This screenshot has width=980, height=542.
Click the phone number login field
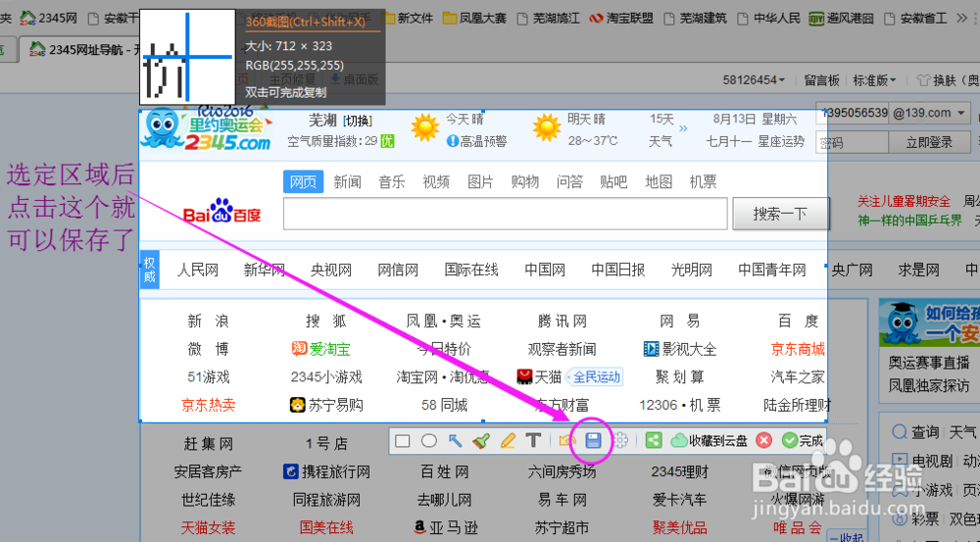point(852,113)
